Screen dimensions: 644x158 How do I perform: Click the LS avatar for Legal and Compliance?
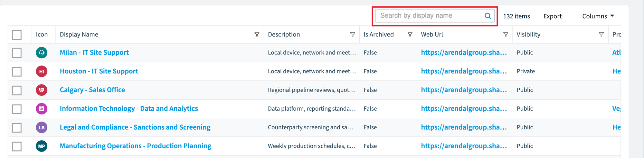tap(42, 127)
